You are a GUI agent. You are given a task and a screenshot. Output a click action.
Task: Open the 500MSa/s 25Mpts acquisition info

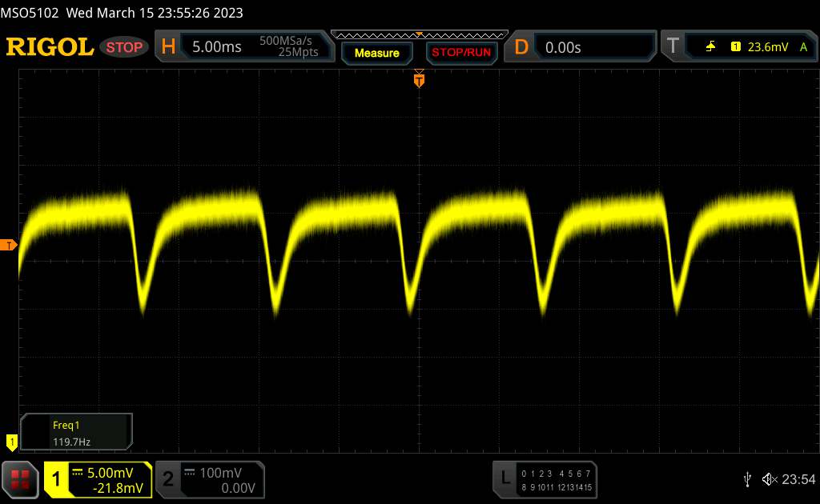pos(289,46)
